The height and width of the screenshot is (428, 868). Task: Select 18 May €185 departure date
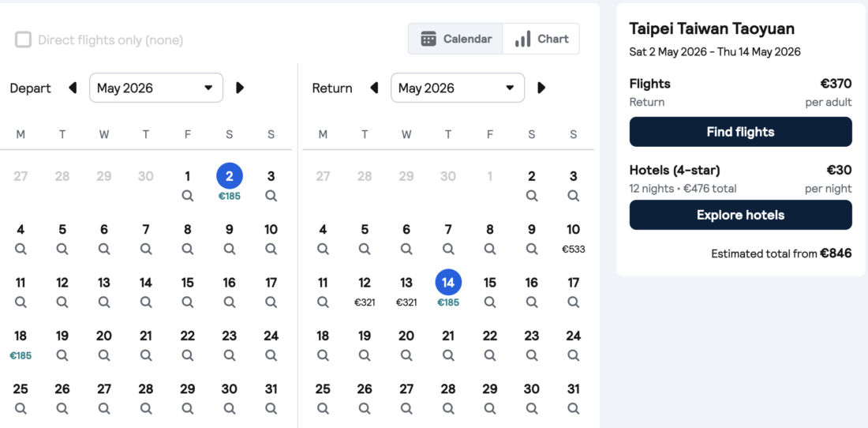click(21, 344)
